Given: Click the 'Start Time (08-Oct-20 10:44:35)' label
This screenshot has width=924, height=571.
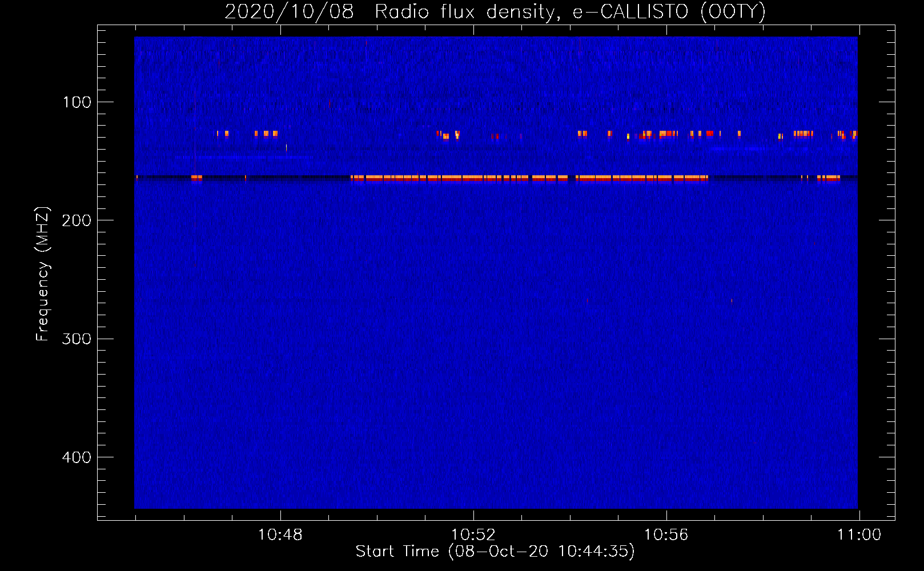Looking at the screenshot, I should click(x=495, y=552).
